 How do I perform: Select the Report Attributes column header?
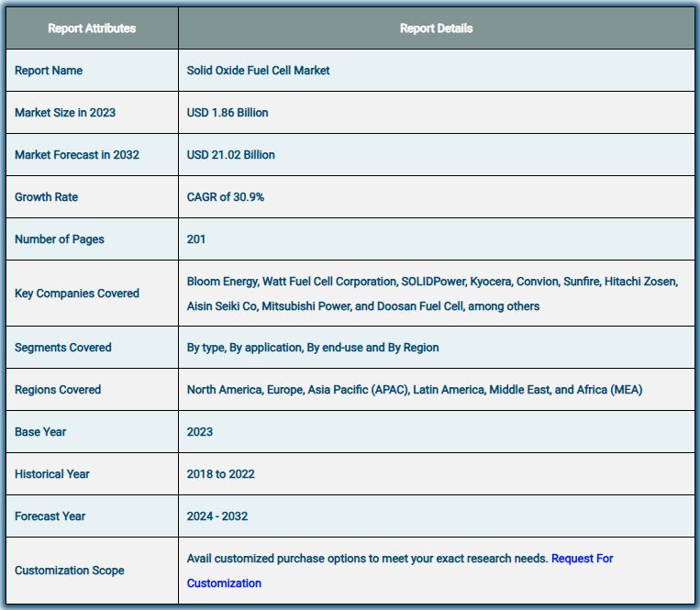pyautogui.click(x=92, y=28)
